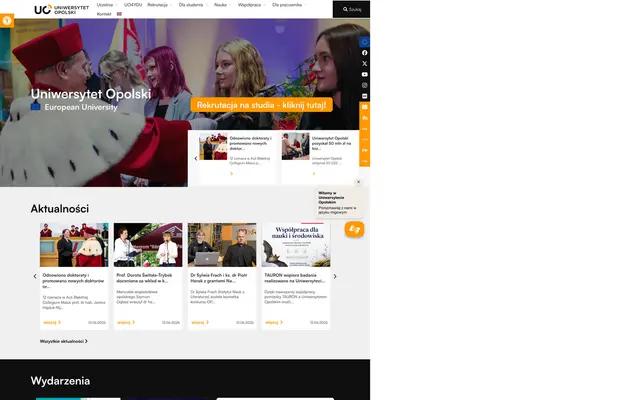640x400 pixels.
Task: Open the European Union flag sidebar link
Action: click(364, 42)
